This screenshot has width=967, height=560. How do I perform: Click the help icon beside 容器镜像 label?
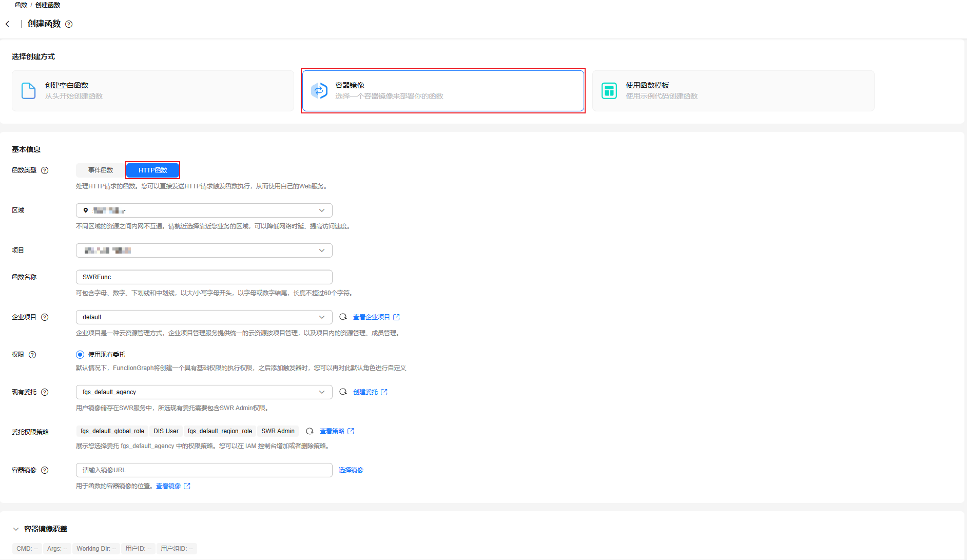(x=45, y=470)
